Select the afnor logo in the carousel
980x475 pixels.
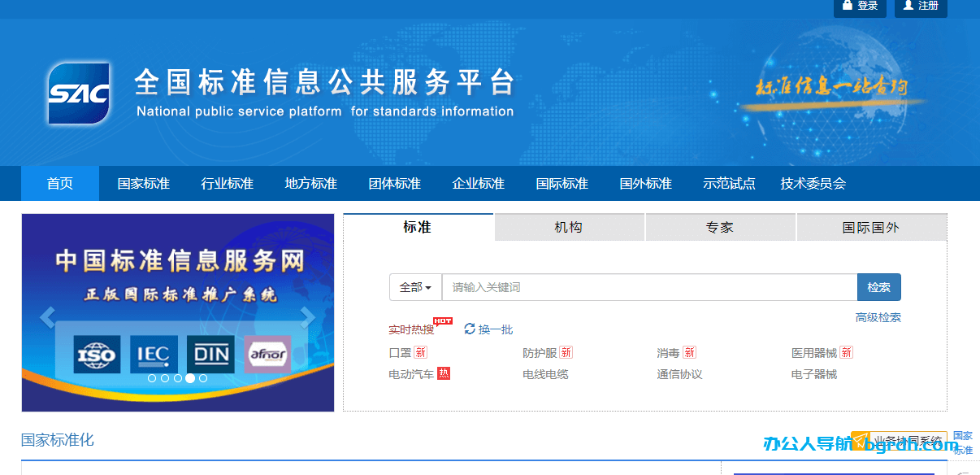(x=267, y=354)
